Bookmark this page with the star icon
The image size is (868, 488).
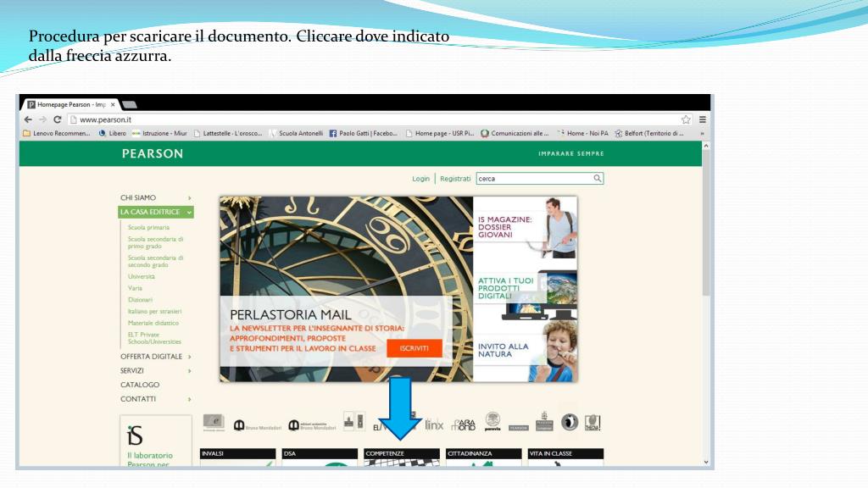click(686, 119)
